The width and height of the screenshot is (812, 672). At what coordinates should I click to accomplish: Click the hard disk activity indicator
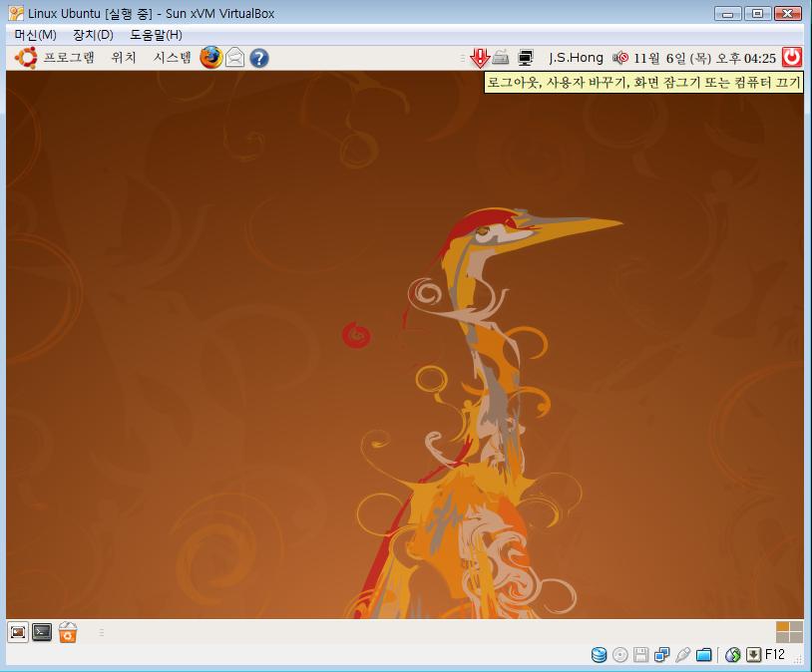coord(600,655)
